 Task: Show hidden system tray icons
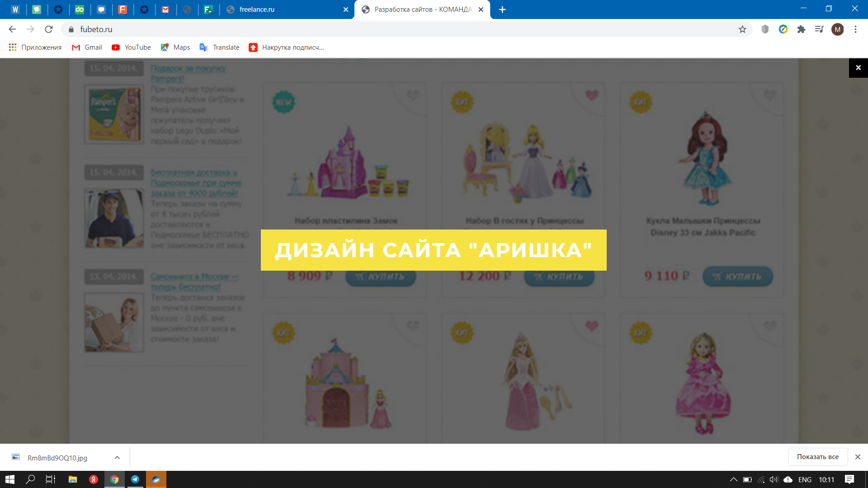pos(733,479)
